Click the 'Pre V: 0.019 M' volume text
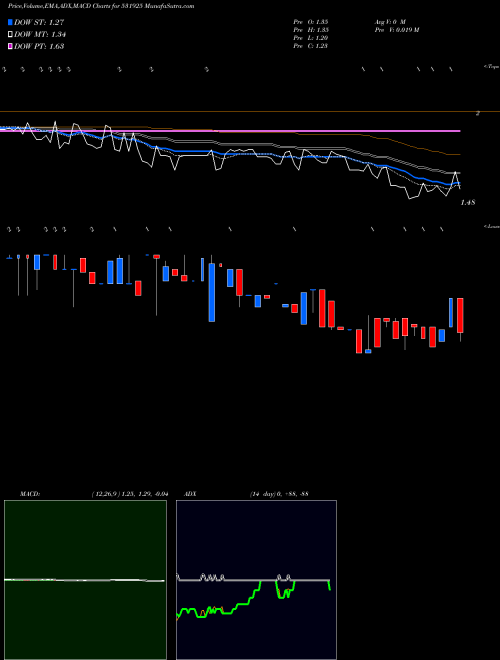Viewport: 500px width, 660px height. coord(396,30)
